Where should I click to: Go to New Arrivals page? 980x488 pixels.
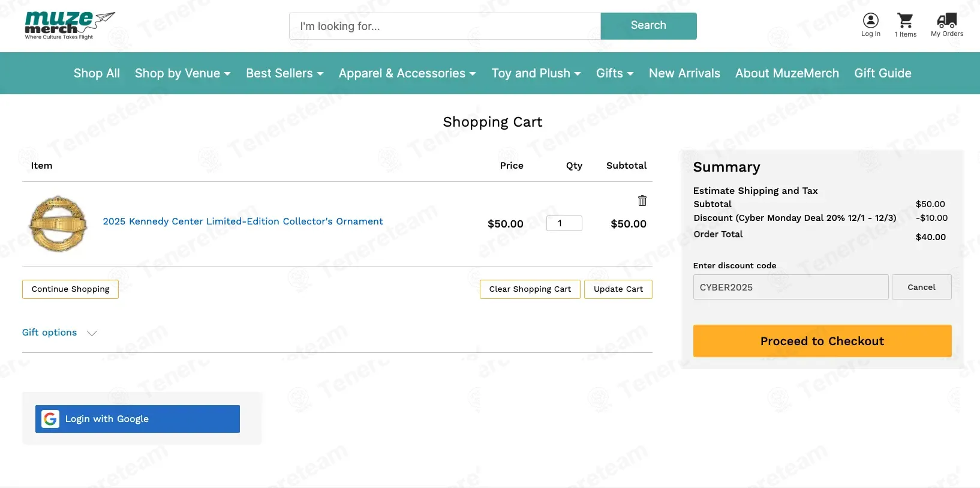[684, 73]
